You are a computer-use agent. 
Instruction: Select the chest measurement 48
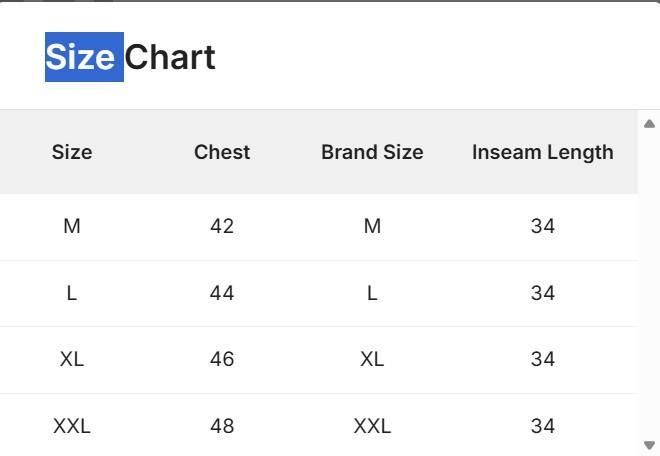point(222,426)
